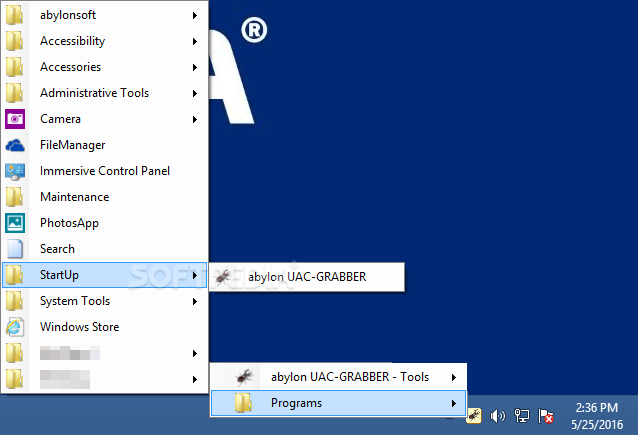
Task: Expand the Accessories submenu arrow
Action: tap(195, 68)
